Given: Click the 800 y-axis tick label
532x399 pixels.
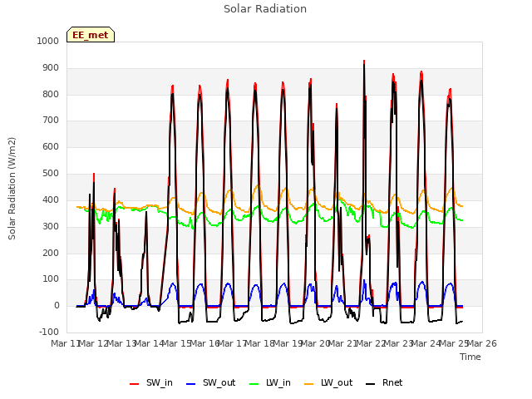Looking at the screenshot, I should [x=51, y=94].
